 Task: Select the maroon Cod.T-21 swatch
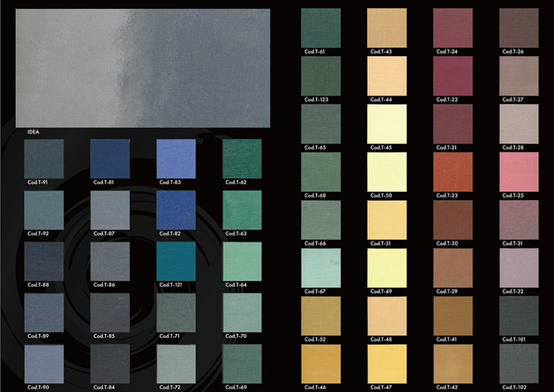tap(453, 124)
